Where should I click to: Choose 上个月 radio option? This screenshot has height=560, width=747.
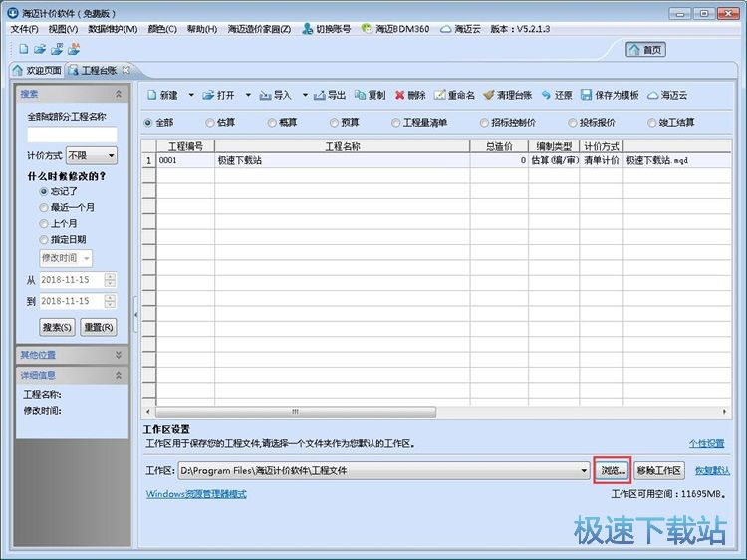(x=44, y=223)
